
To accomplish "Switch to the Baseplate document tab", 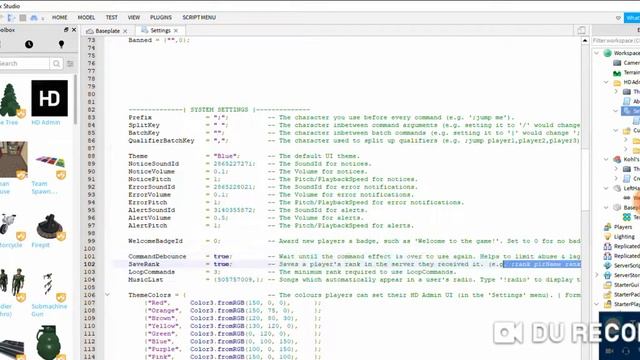I will coord(107,31).
